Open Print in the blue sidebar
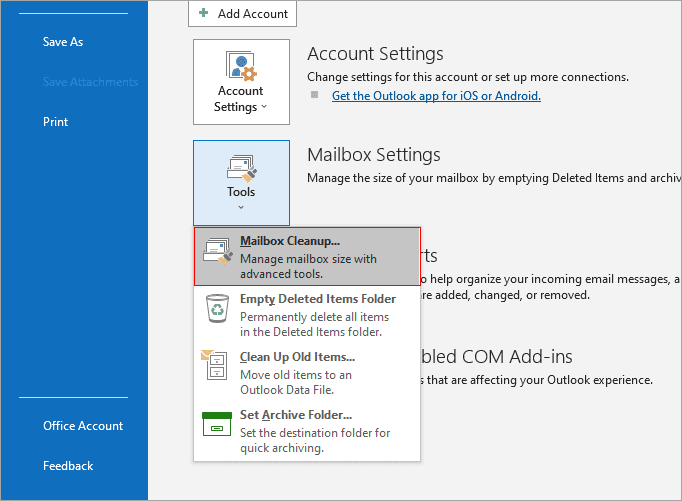 point(56,122)
